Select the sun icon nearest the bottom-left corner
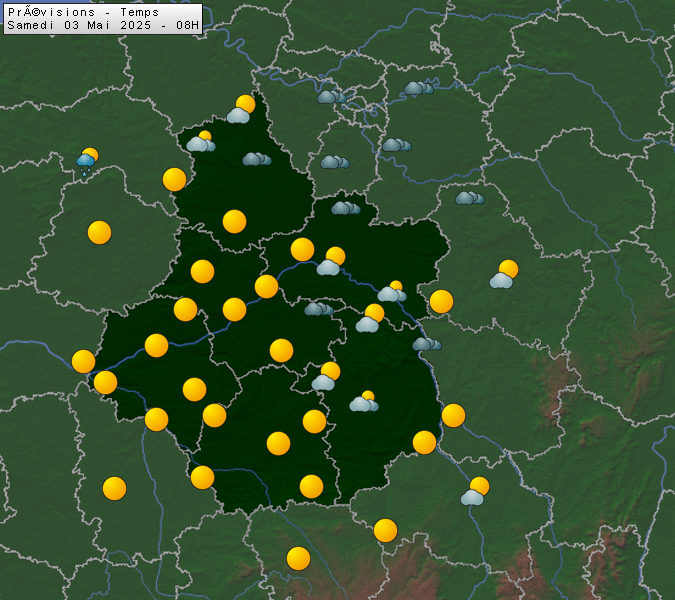This screenshot has height=600, width=675. pos(115,489)
